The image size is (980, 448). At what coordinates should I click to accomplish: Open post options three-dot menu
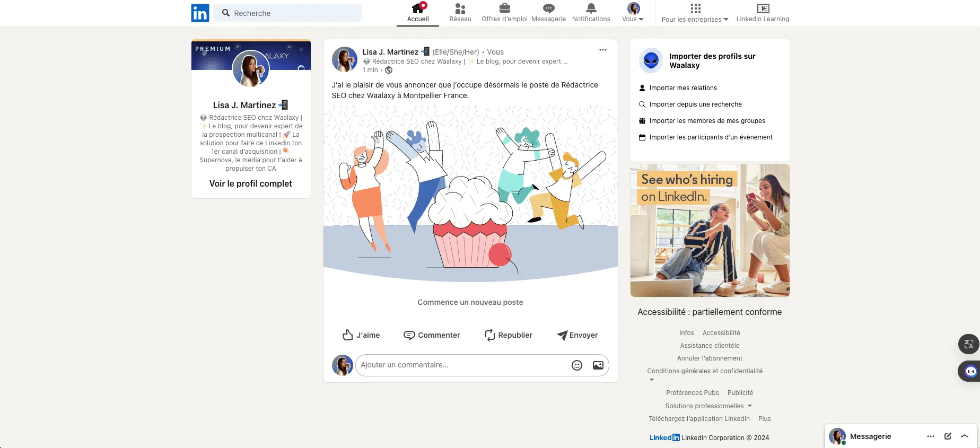coord(603,50)
